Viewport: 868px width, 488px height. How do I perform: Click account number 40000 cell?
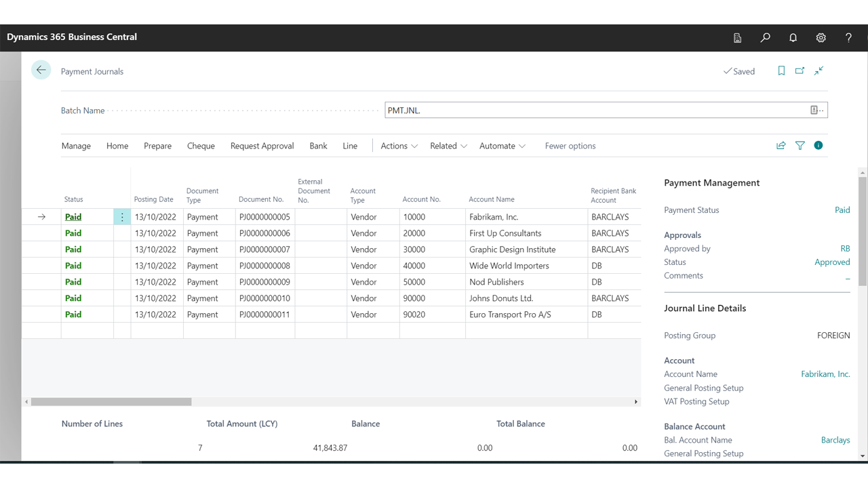(x=433, y=266)
